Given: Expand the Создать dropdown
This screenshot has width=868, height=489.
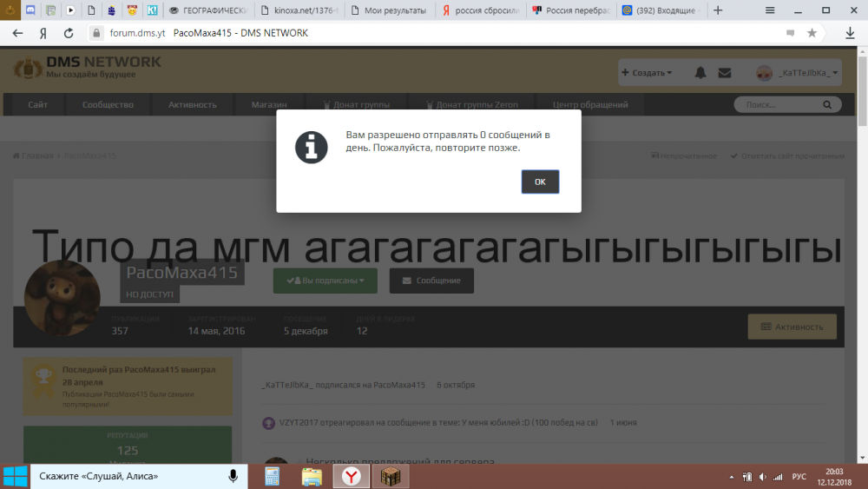Looking at the screenshot, I should coord(648,73).
